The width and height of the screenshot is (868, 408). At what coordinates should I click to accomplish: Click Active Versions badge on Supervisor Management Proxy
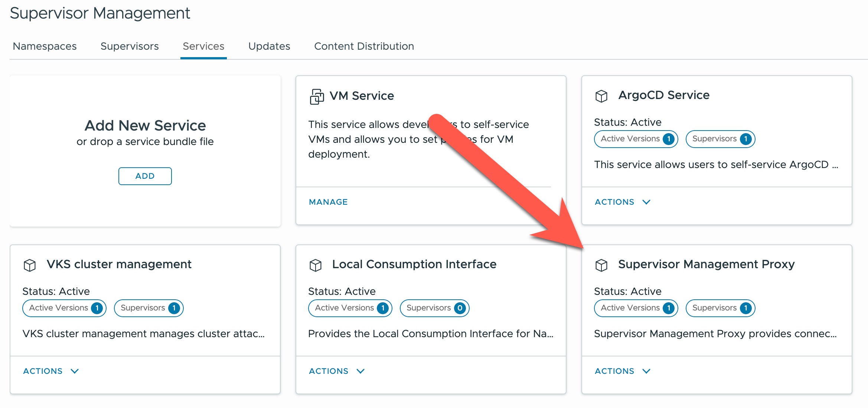pyautogui.click(x=636, y=308)
